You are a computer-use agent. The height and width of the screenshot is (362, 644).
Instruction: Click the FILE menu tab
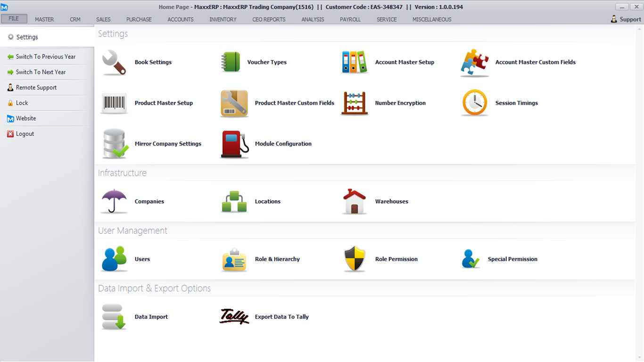(14, 19)
